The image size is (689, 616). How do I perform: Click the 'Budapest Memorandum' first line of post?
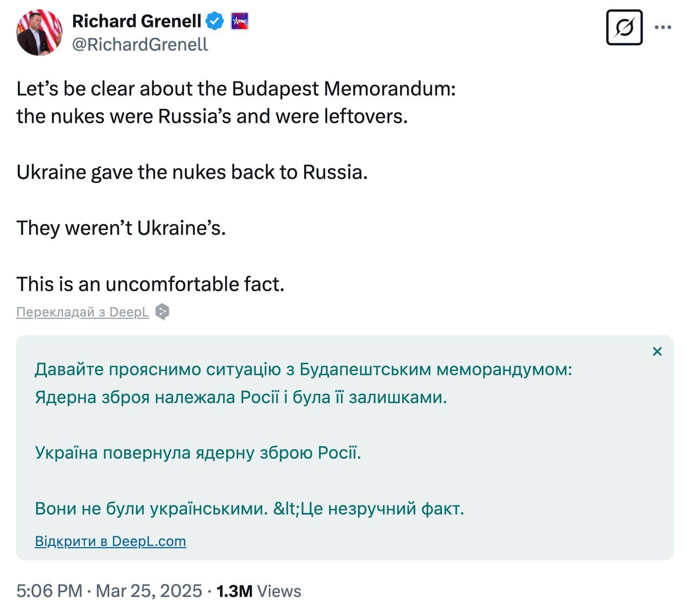pyautogui.click(x=236, y=88)
